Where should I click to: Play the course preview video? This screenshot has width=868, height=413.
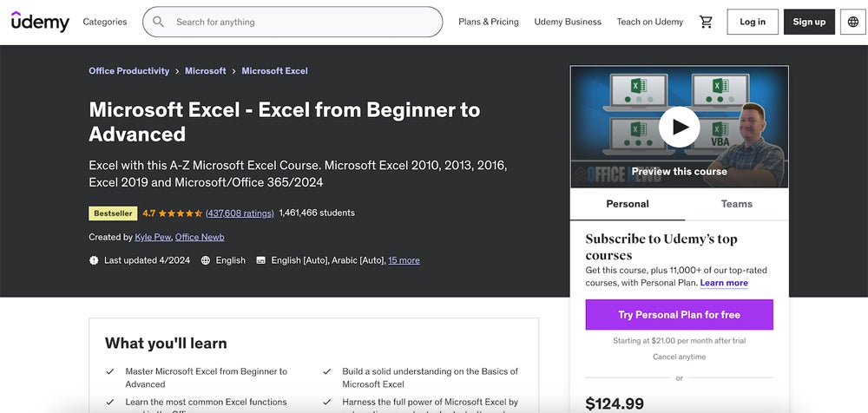pyautogui.click(x=680, y=127)
